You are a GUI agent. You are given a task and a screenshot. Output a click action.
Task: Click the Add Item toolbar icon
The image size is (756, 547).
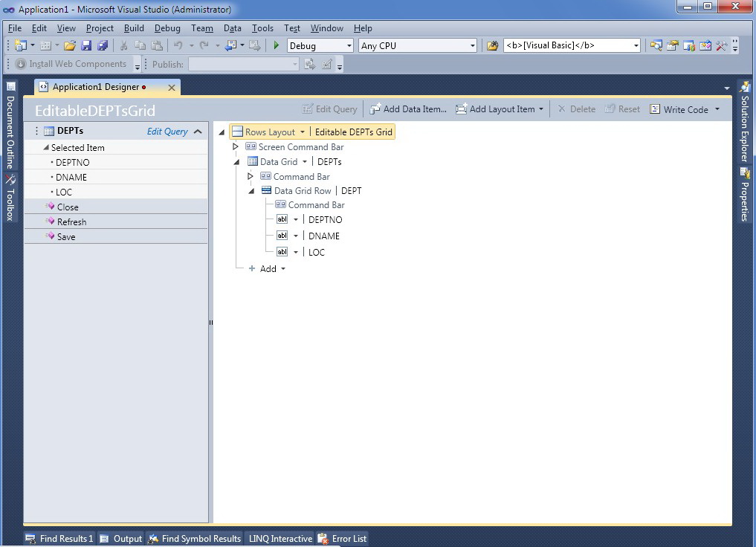coord(45,46)
